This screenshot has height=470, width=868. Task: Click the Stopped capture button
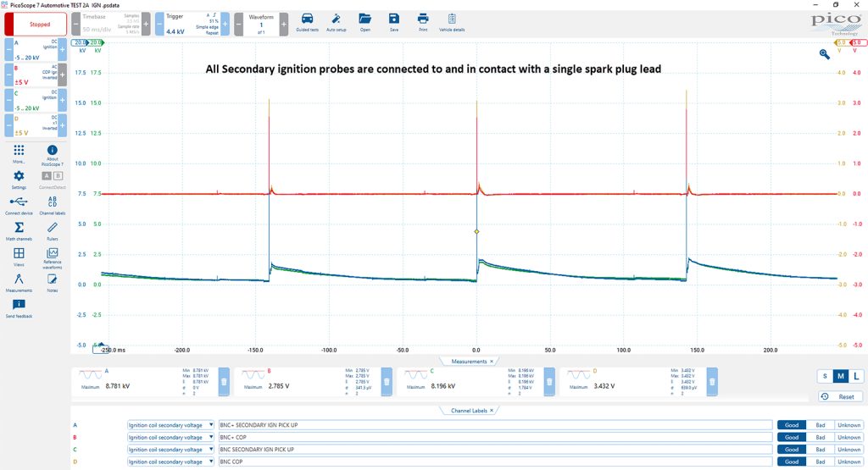(x=36, y=25)
